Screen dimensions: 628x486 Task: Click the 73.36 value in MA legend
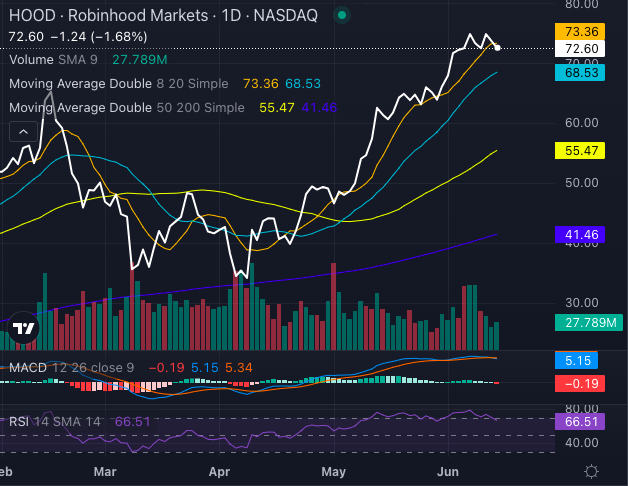pyautogui.click(x=261, y=84)
